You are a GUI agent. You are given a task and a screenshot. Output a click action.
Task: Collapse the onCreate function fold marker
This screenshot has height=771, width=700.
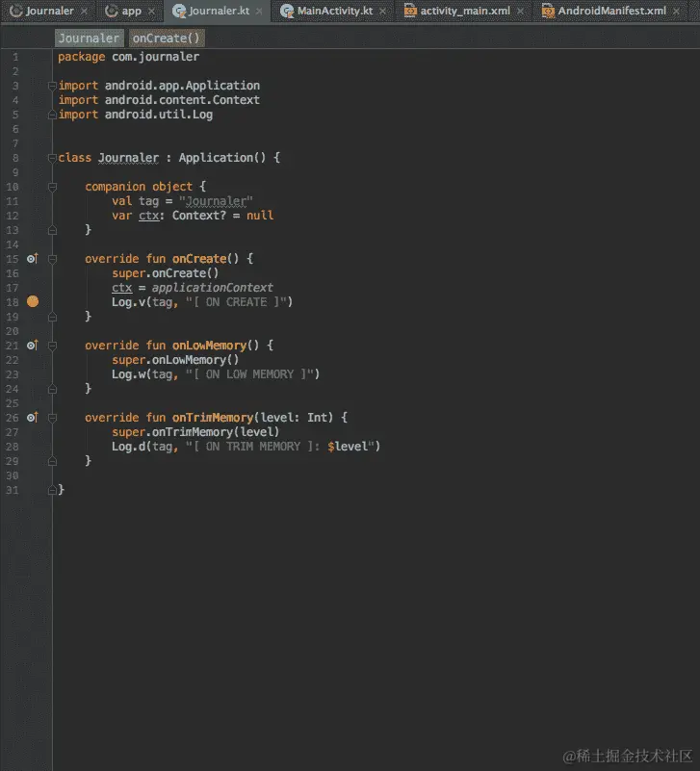point(52,259)
